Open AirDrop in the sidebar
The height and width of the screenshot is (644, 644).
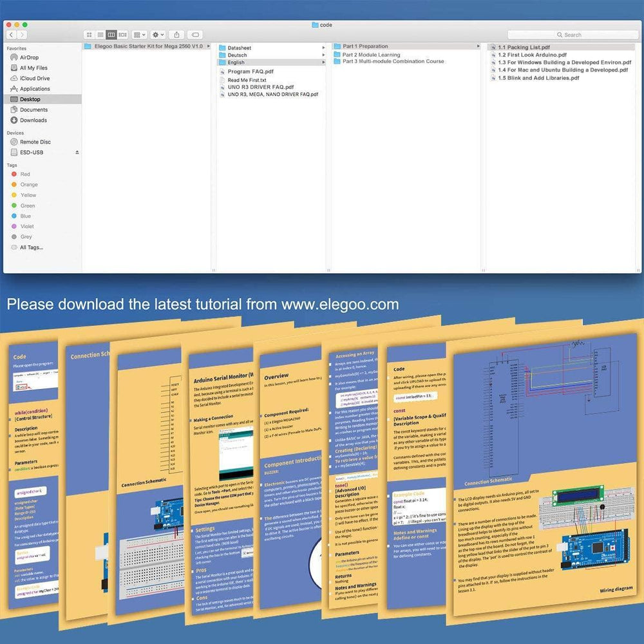pos(29,57)
